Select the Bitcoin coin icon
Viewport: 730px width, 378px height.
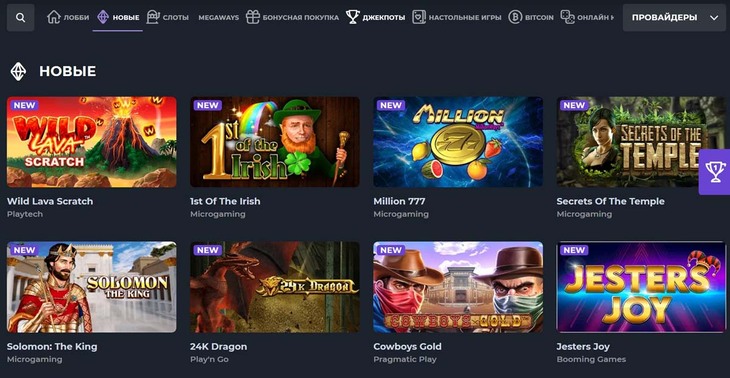tap(515, 18)
